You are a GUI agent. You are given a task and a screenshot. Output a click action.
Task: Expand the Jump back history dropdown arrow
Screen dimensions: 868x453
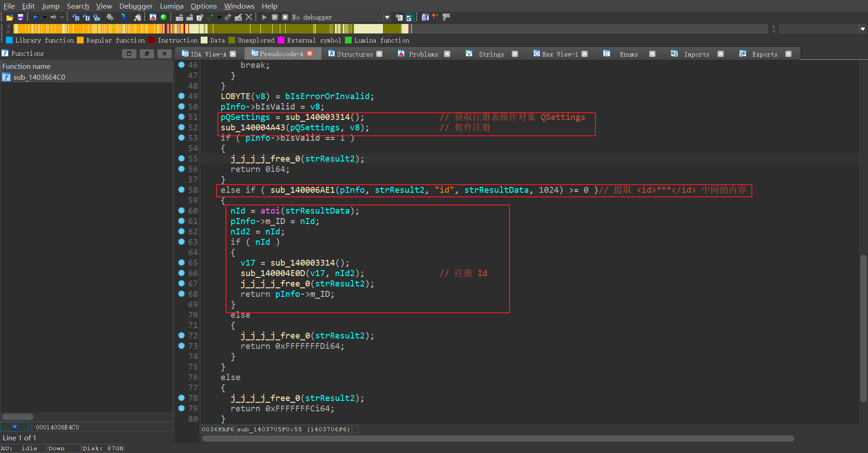click(44, 17)
